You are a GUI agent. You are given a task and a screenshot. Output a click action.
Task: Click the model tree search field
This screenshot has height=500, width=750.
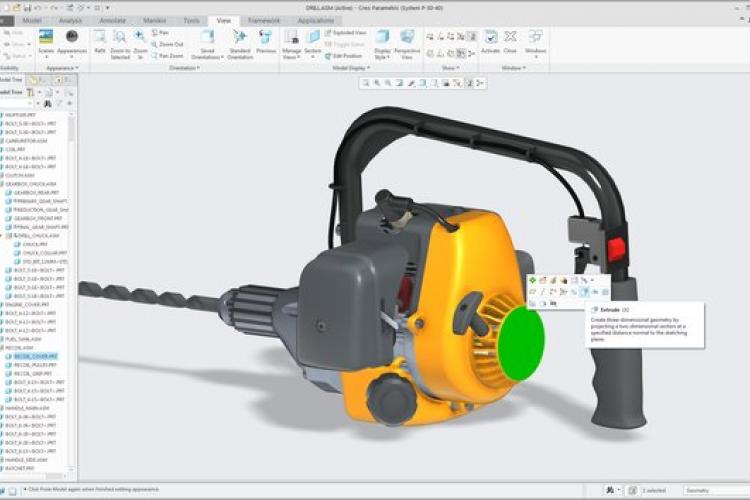point(16,104)
